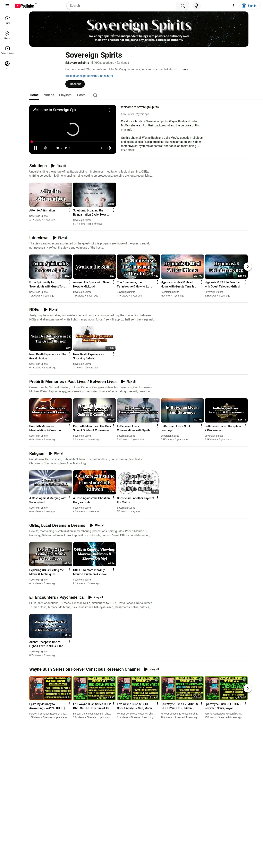Open options for Near Death Experiences: Grand Illusion
263x868 pixels.
pyautogui.click(x=70, y=354)
